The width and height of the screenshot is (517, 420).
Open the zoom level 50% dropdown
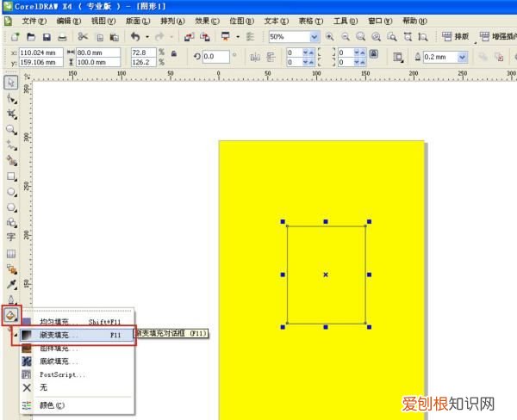click(x=315, y=37)
